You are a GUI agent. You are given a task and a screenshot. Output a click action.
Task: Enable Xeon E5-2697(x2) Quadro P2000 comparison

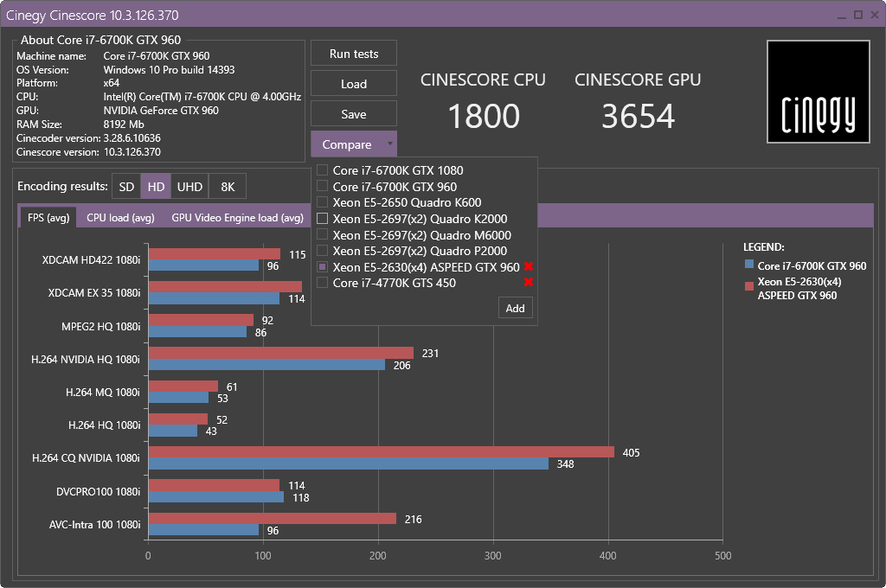(x=322, y=251)
